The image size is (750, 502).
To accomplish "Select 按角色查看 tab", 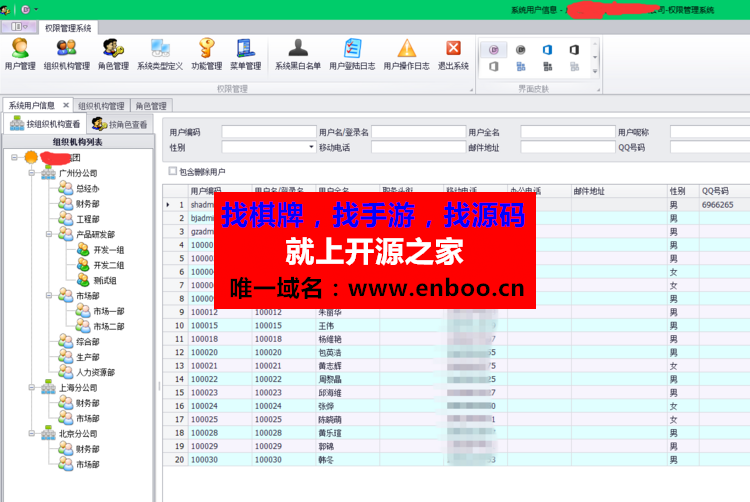I will coord(120,124).
